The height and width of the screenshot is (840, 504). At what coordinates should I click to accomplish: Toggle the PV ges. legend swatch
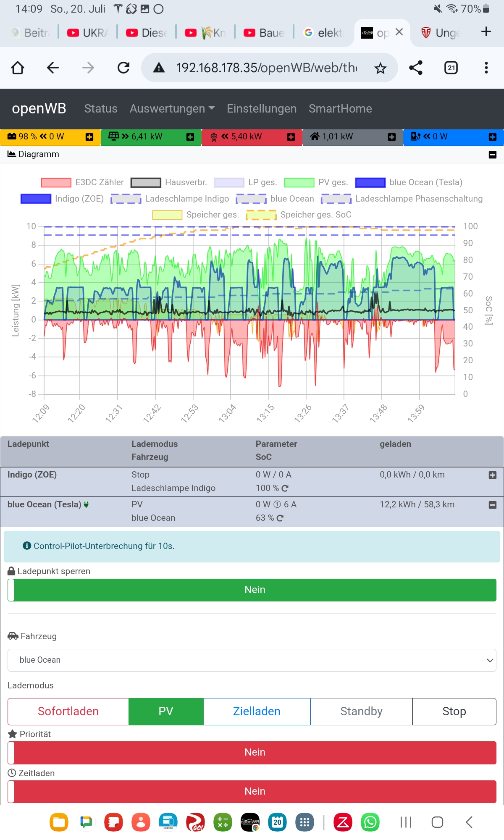coord(299,182)
